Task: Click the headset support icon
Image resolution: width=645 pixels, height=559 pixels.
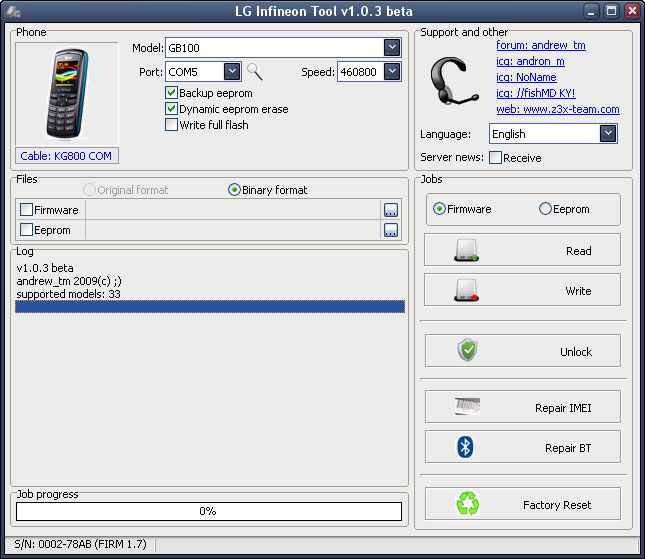Action: [x=454, y=81]
